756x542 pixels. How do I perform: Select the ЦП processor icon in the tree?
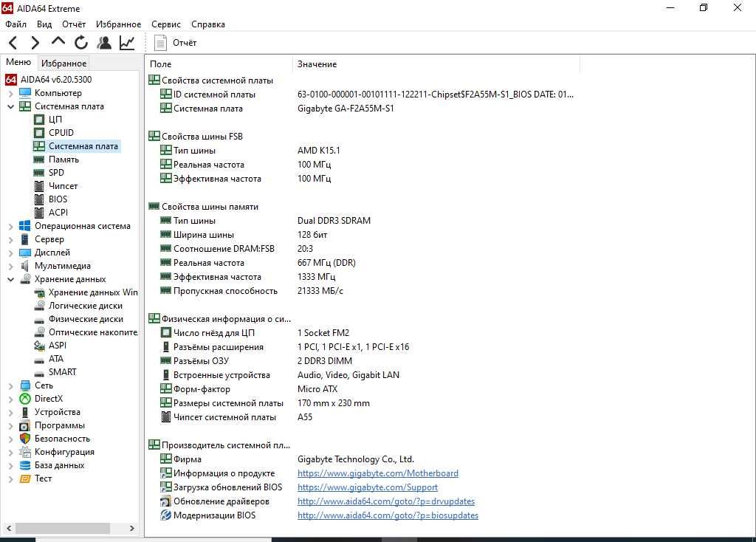tap(39, 120)
